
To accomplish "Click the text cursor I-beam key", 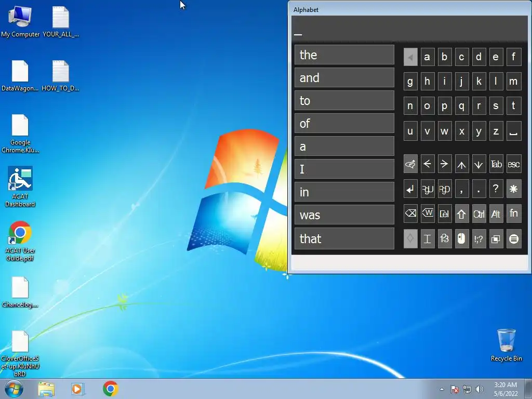I will (x=428, y=239).
